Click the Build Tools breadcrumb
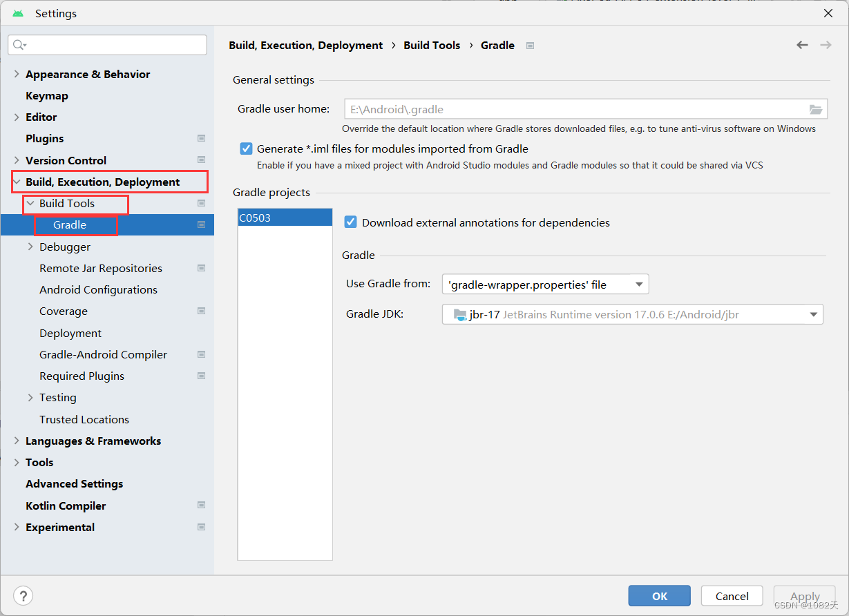Screen dimensions: 849x616 coord(432,45)
